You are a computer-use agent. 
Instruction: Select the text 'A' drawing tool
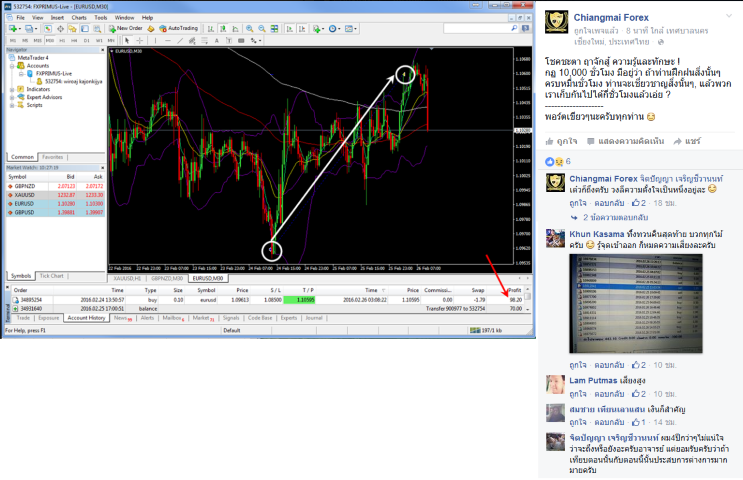coord(217,40)
